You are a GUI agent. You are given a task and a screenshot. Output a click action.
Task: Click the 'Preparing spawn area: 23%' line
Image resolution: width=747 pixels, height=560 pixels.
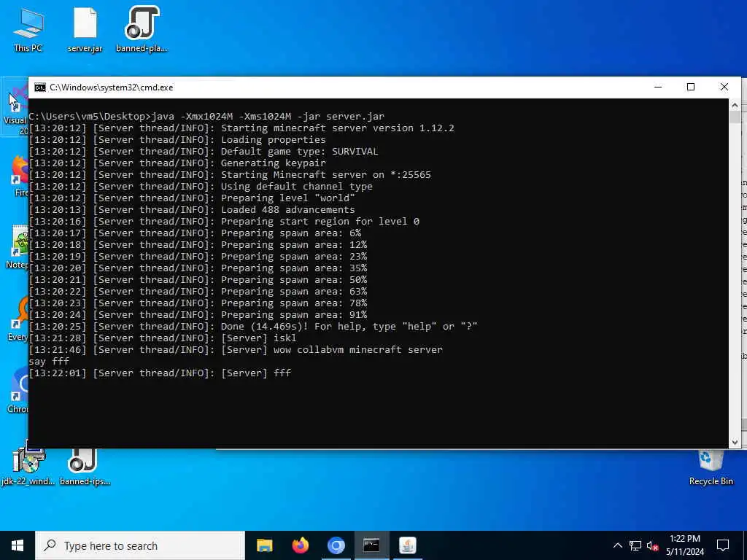pos(198,256)
